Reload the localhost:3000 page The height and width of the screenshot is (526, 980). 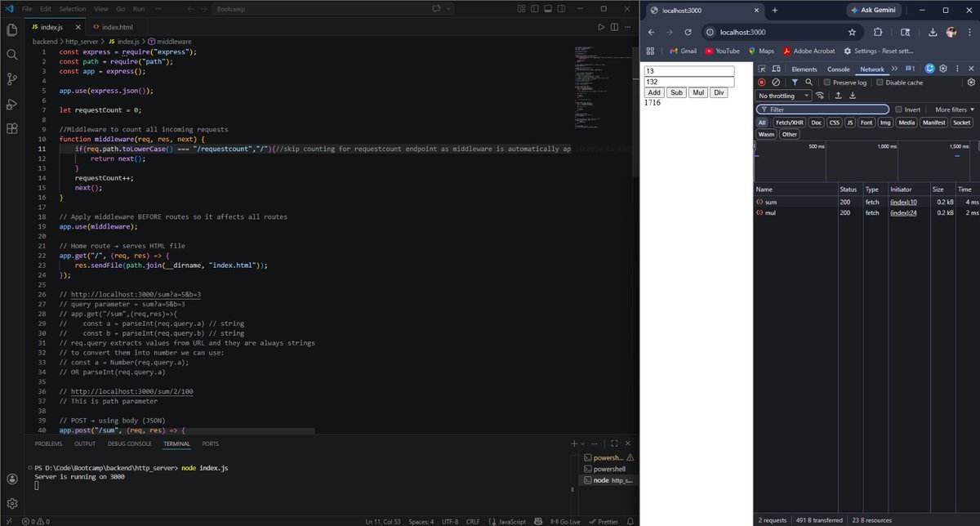tap(688, 33)
